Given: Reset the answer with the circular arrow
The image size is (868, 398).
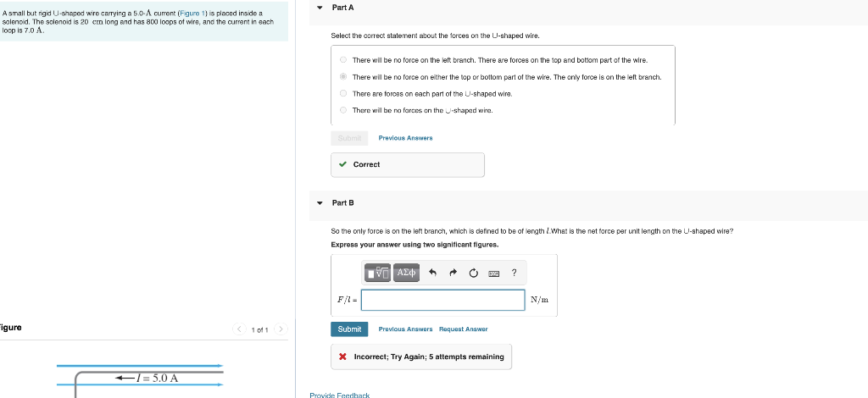Looking at the screenshot, I should [473, 273].
